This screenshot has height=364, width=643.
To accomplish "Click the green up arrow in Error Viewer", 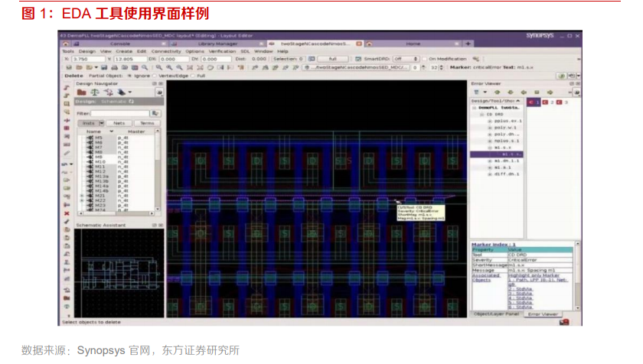I will tap(497, 93).
